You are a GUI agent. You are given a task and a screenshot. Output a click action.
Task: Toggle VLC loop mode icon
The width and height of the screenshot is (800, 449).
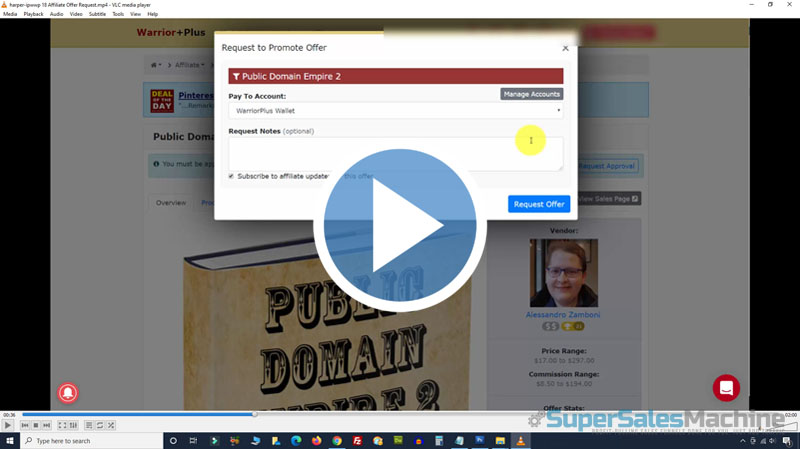point(100,425)
